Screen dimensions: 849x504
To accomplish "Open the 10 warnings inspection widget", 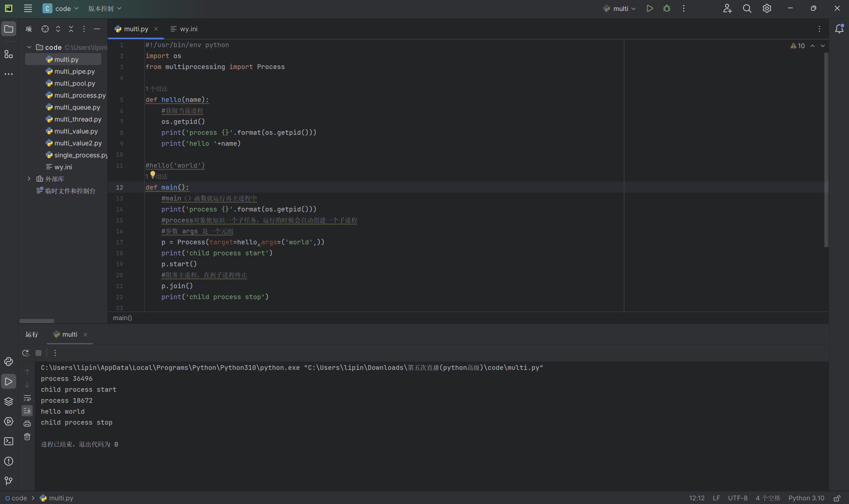I will pyautogui.click(x=798, y=45).
